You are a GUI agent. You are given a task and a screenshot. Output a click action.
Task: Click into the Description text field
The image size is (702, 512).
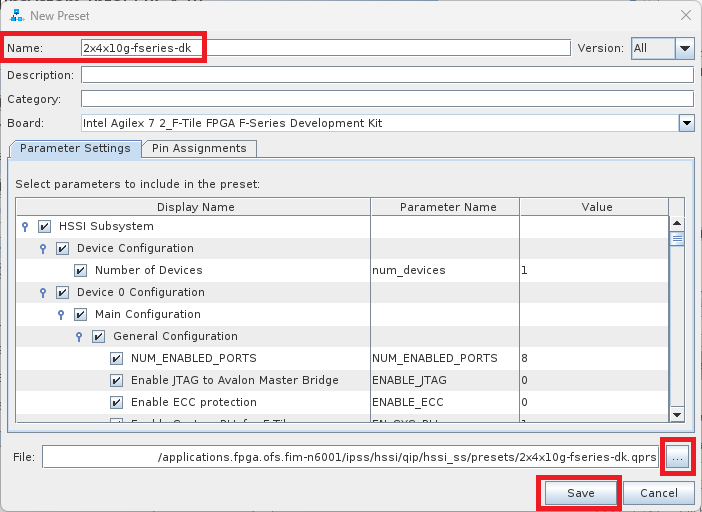[x=387, y=75]
